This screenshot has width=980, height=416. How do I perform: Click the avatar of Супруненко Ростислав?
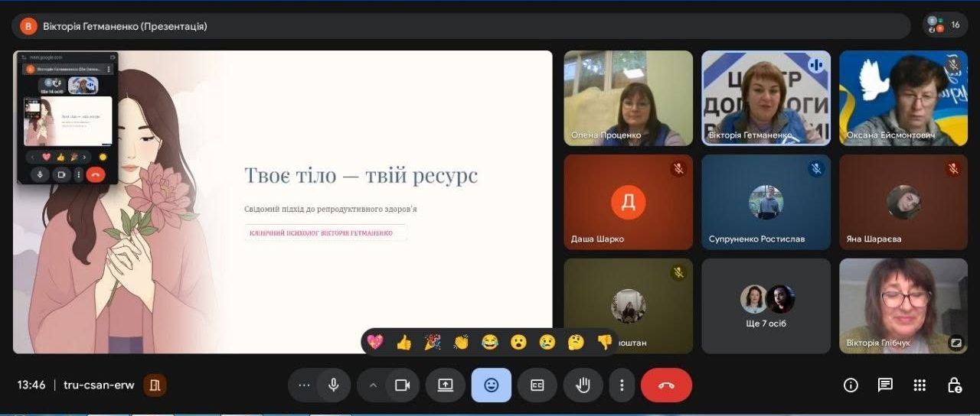pyautogui.click(x=766, y=202)
